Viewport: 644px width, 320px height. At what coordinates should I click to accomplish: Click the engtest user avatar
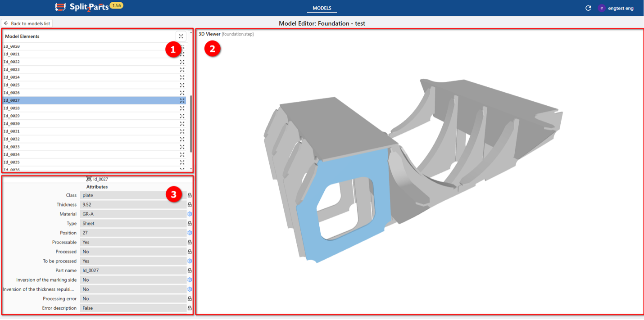click(x=601, y=8)
